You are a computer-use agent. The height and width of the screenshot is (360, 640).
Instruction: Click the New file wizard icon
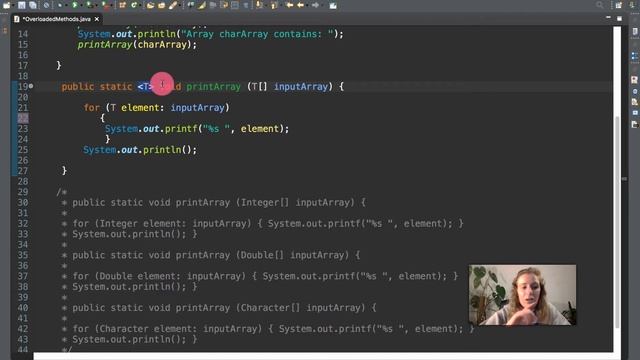[x=6, y=5]
